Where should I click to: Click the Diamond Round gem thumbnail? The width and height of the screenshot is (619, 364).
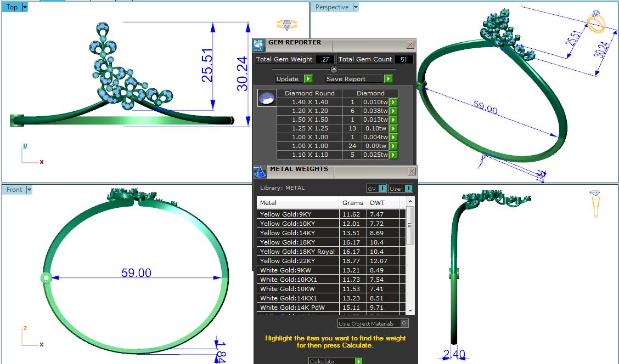267,99
